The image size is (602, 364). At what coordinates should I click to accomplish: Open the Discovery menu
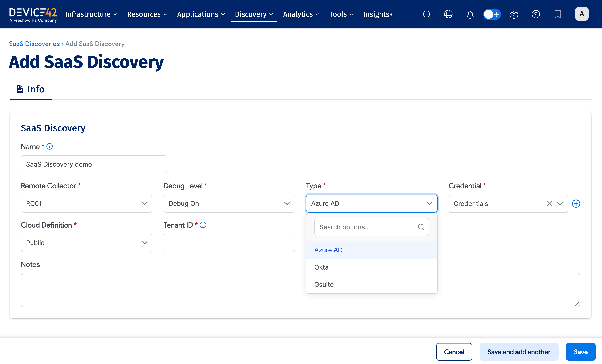tap(254, 14)
